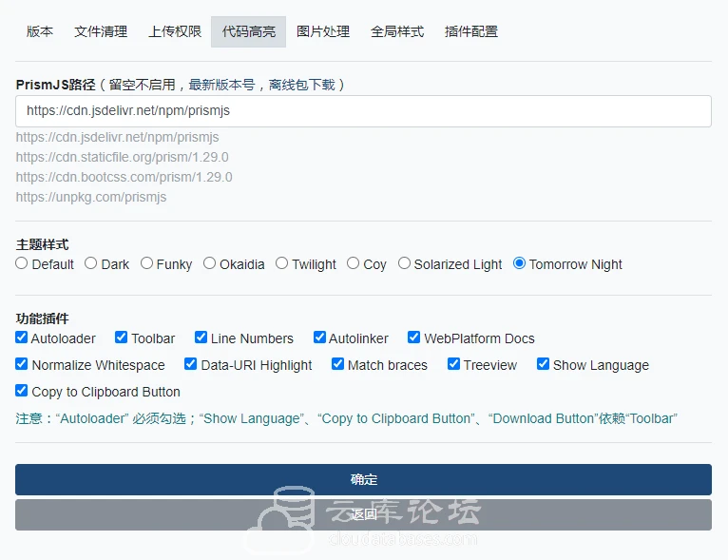Pick the cdn.bootcss.com prism URL suggestion
The image size is (728, 560).
(x=124, y=178)
